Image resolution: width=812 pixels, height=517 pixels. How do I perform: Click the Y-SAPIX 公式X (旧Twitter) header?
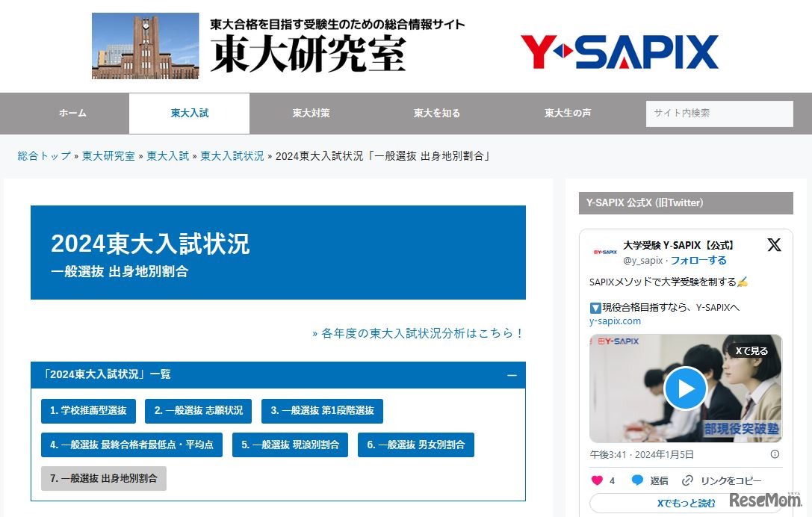coord(686,203)
